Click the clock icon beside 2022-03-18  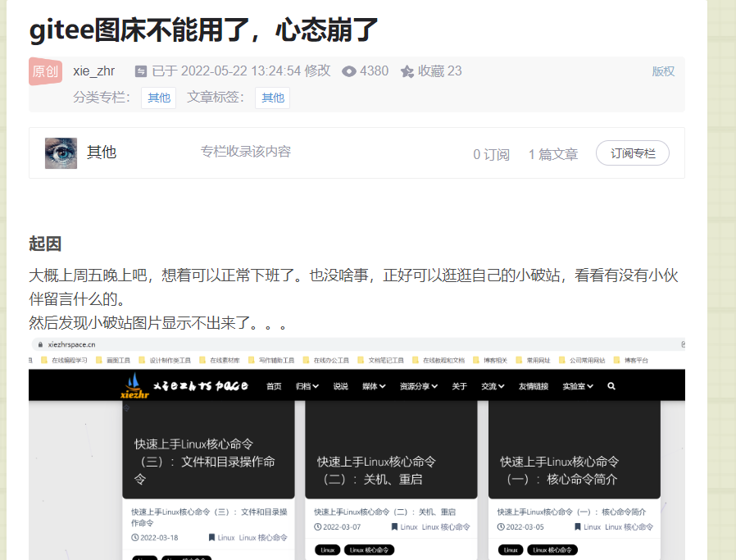coord(134,538)
